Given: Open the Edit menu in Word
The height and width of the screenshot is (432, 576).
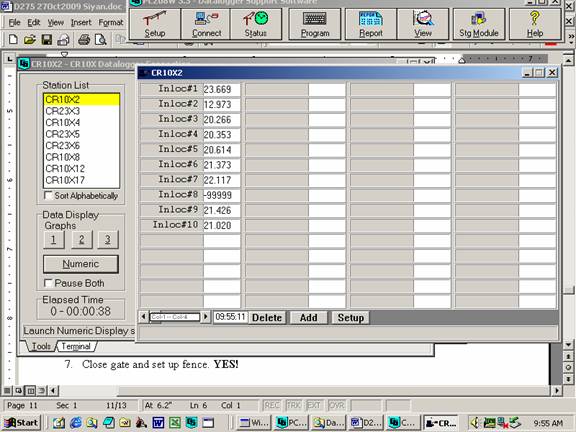Looking at the screenshot, I should 33,23.
